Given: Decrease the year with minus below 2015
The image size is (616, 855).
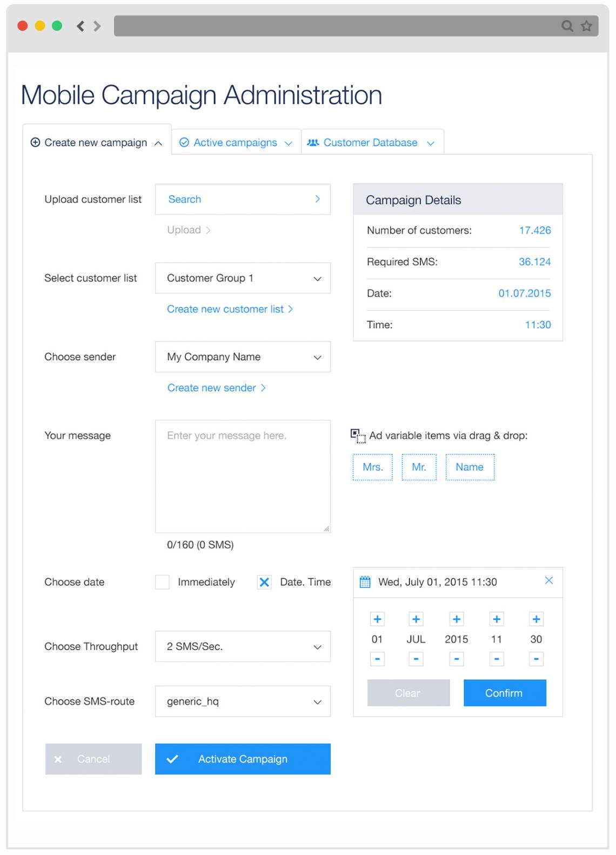Looking at the screenshot, I should 457,659.
